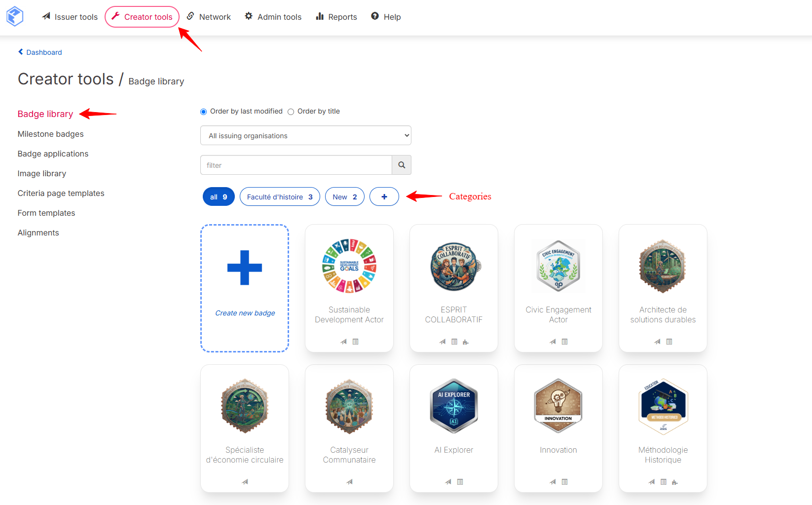Click the form icon under Civic Engagement Actor
This screenshot has width=812, height=505.
point(565,342)
